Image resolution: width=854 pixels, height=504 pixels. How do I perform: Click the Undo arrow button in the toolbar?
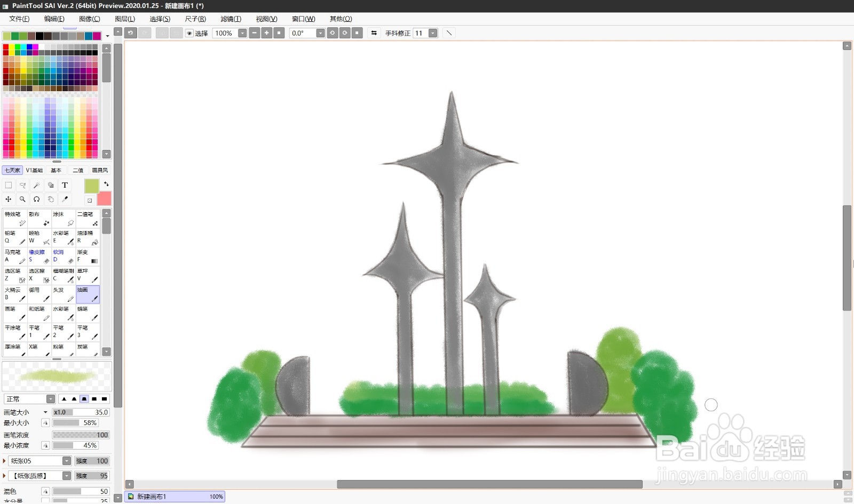coord(130,33)
